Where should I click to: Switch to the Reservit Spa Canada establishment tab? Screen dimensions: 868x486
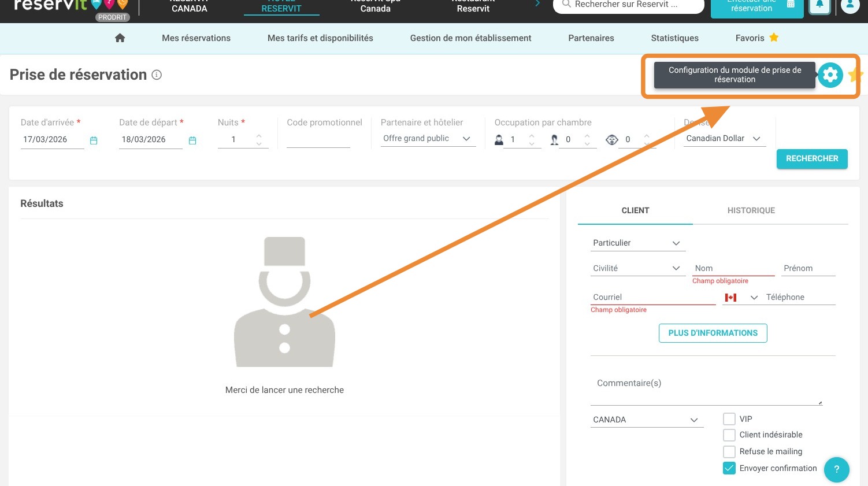point(375,6)
